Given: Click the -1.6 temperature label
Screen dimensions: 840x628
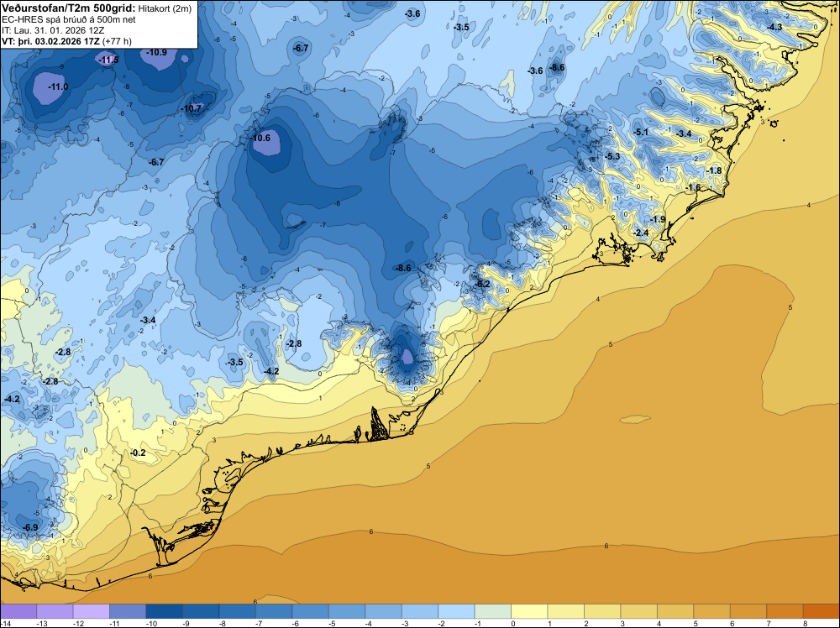Looking at the screenshot, I should coord(693,187).
